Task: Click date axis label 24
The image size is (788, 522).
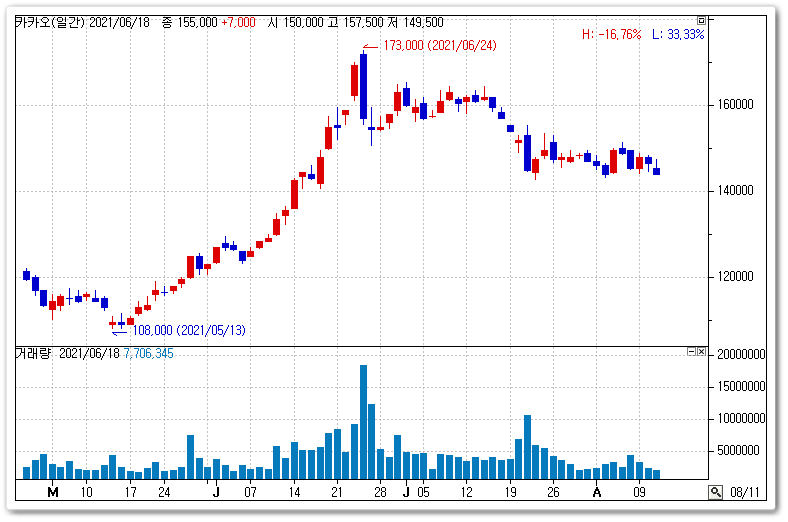Action: point(164,492)
